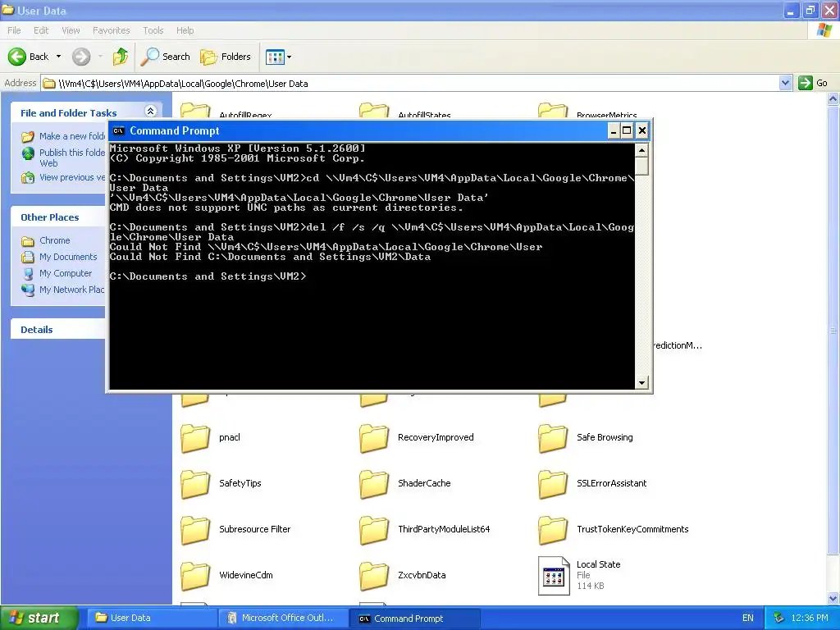This screenshot has height=630, width=840.
Task: Open the Help menu
Action: (185, 30)
